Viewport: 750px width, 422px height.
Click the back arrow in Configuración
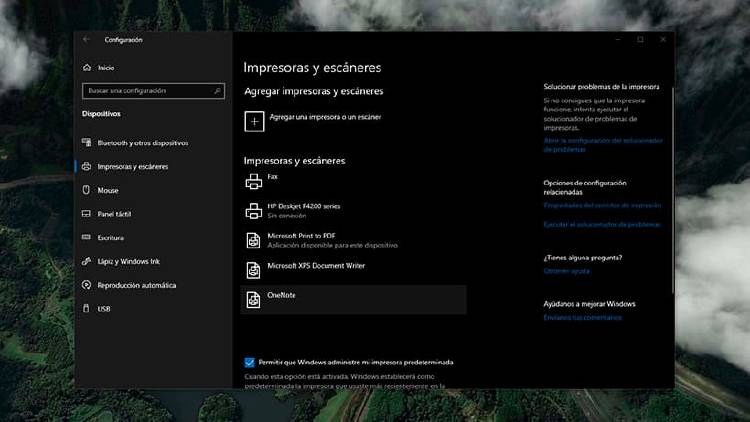(87, 40)
